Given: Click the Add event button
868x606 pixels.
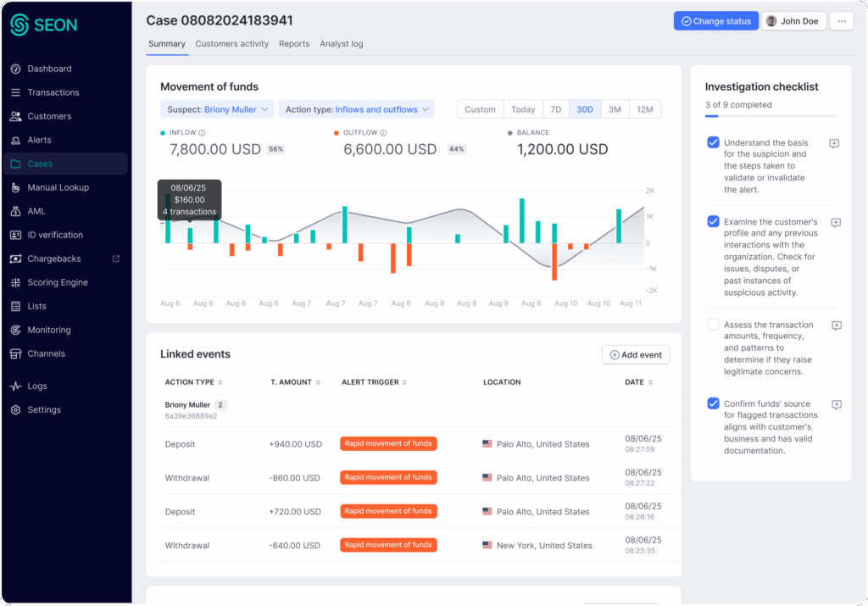Looking at the screenshot, I should pos(635,354).
